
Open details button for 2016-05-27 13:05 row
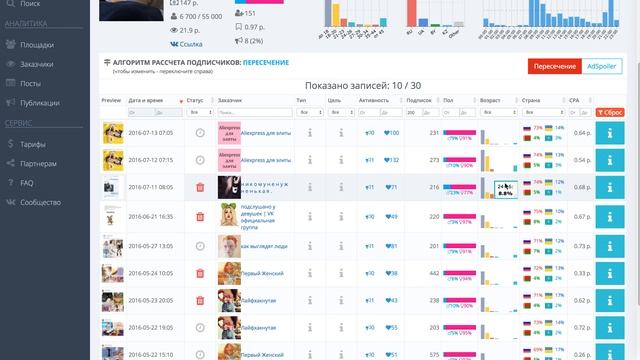(x=610, y=246)
